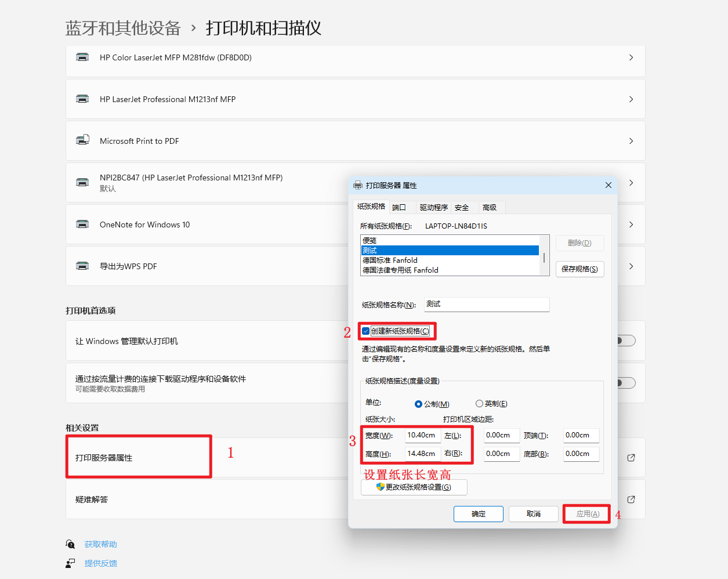The height and width of the screenshot is (579, 728).
Task: Open the 提供反馈 link
Action: pyautogui.click(x=101, y=563)
